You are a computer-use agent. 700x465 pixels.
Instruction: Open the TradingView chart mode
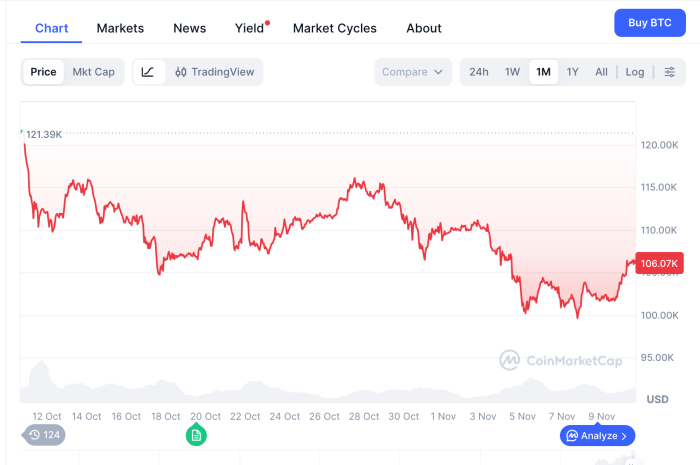(214, 72)
